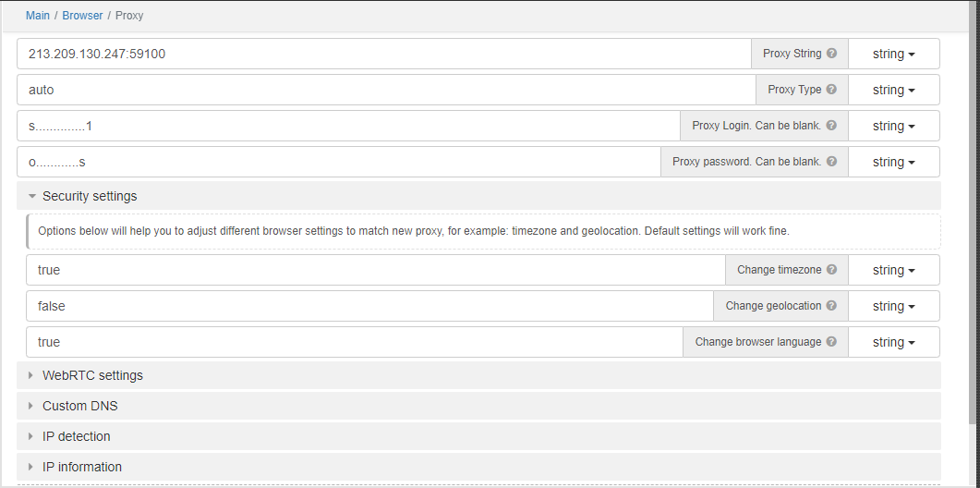
Task: Open string type dropdown for Change browser language
Action: pos(893,342)
